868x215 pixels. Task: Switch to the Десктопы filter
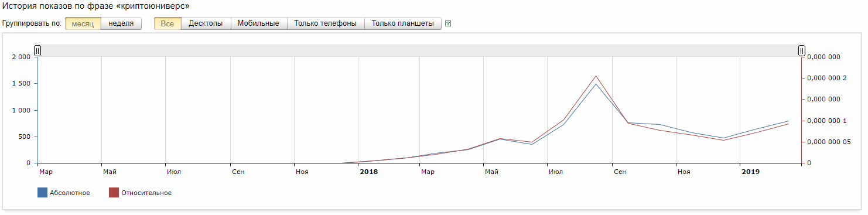(206, 23)
